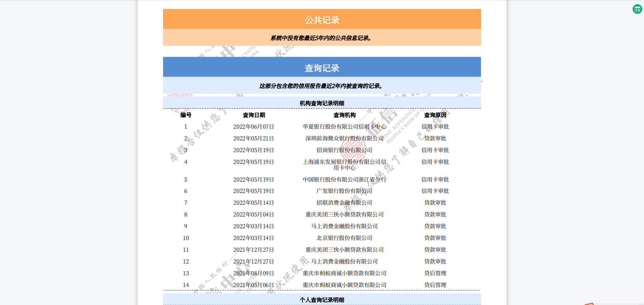The height and width of the screenshot is (305, 644).
Task: Click the 查询机构 column header
Action: point(345,115)
